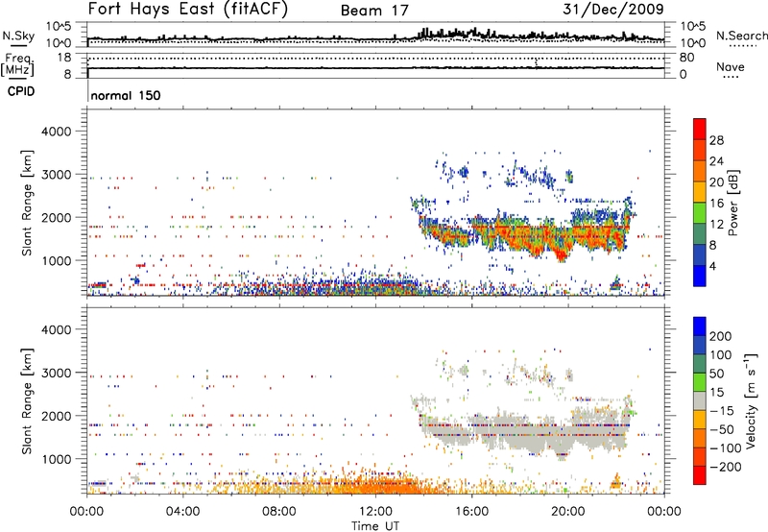The width and height of the screenshot is (768, 532).
Task: Pick the red segment of power colorbar
Action: click(700, 130)
